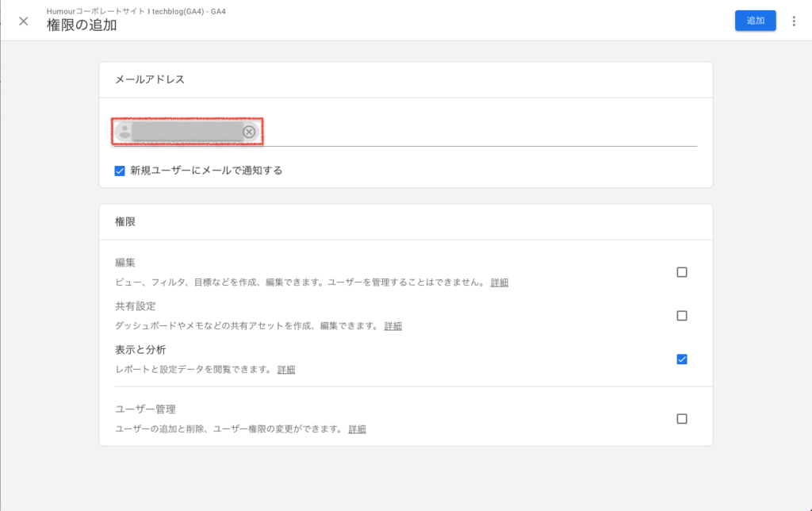Open 詳細 link for 共有設定 permission

393,326
